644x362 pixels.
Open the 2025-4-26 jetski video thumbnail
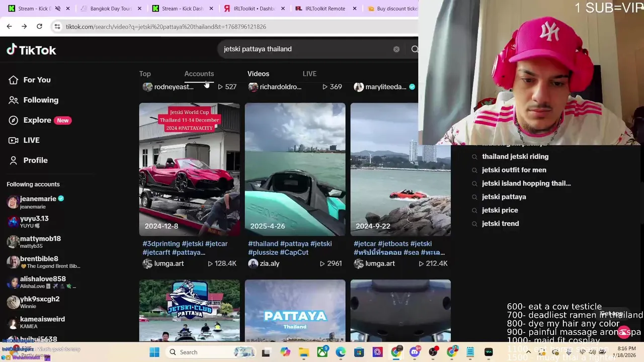click(295, 169)
